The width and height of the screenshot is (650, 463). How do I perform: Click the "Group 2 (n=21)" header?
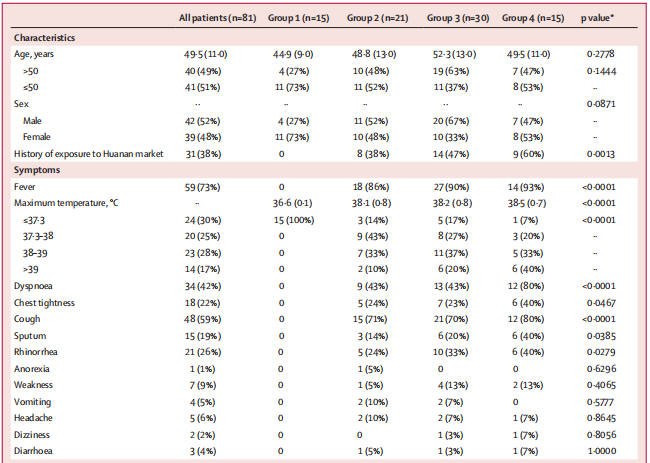[378, 18]
